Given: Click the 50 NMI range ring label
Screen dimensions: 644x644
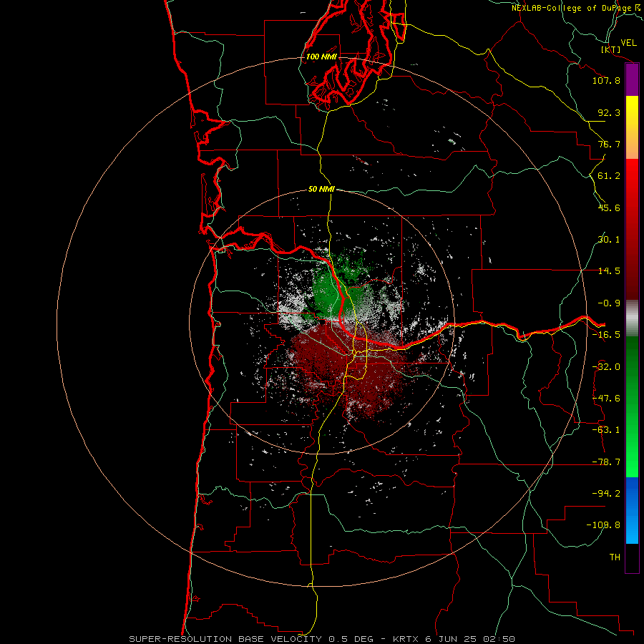Looking at the screenshot, I should pos(321,189).
